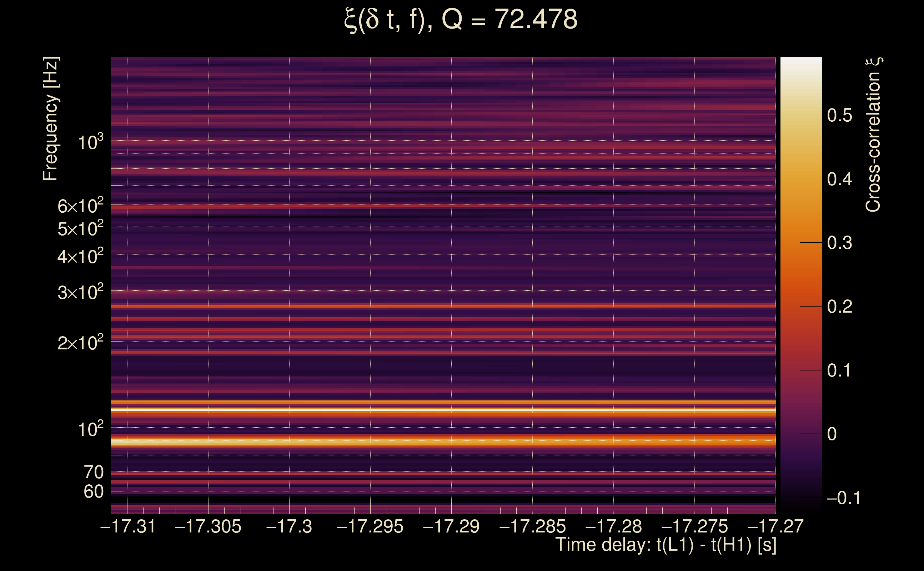
Task: Click the 6×10^2 frequency tick label
Action: [80, 206]
